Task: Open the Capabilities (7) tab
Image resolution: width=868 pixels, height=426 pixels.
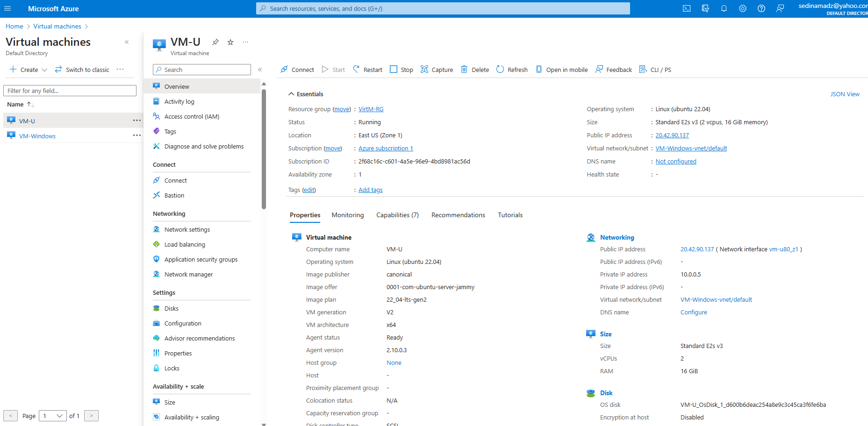Action: 397,215
